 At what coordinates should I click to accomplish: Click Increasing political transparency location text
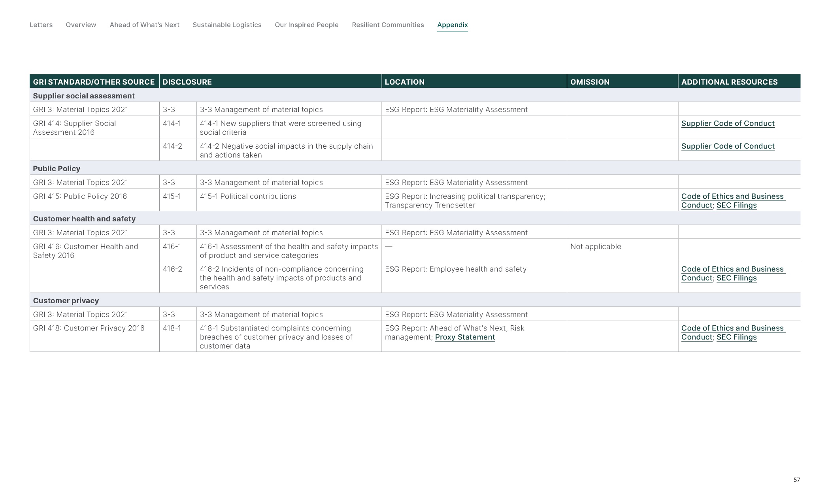465,201
